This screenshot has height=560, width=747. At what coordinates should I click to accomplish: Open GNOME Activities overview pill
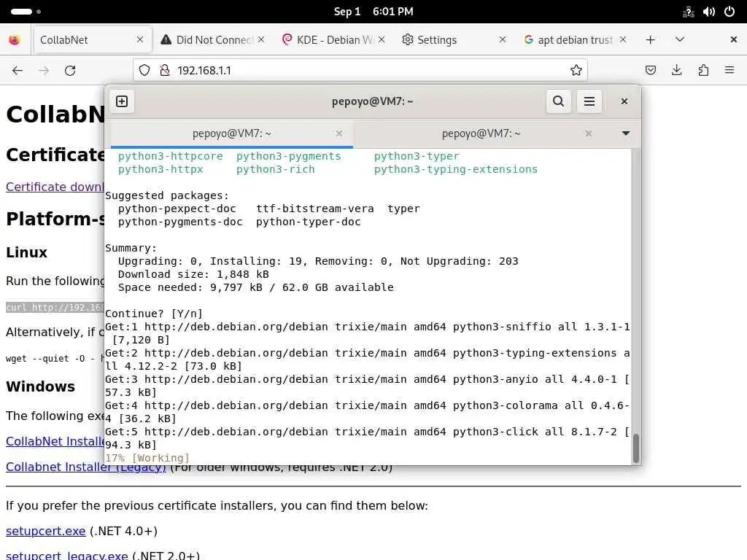tap(26, 12)
